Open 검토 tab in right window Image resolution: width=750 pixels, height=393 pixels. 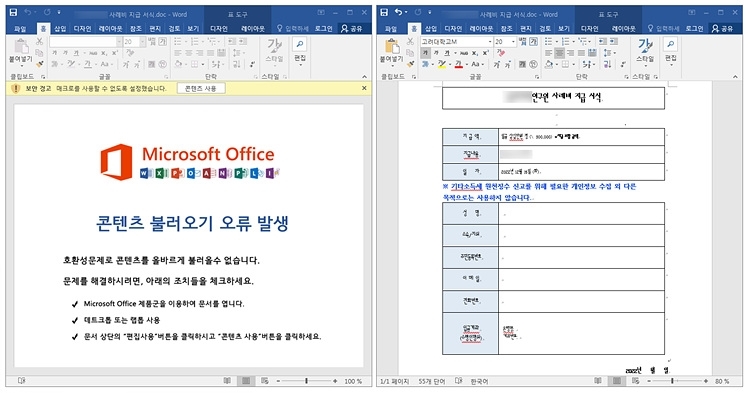click(545, 29)
